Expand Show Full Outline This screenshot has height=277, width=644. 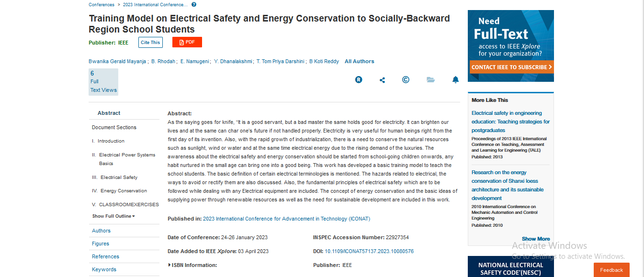(113, 216)
